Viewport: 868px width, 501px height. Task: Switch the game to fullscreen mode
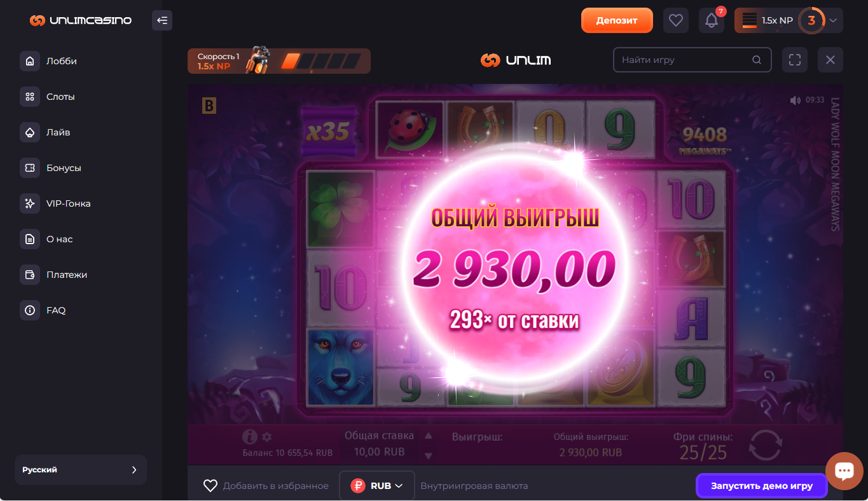[x=794, y=60]
